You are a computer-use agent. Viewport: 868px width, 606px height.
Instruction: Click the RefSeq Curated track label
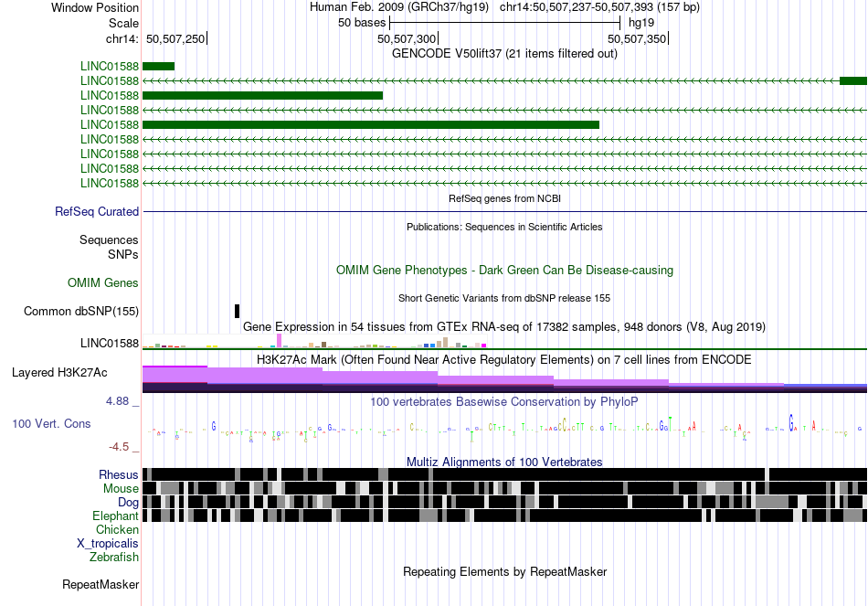pyautogui.click(x=97, y=212)
